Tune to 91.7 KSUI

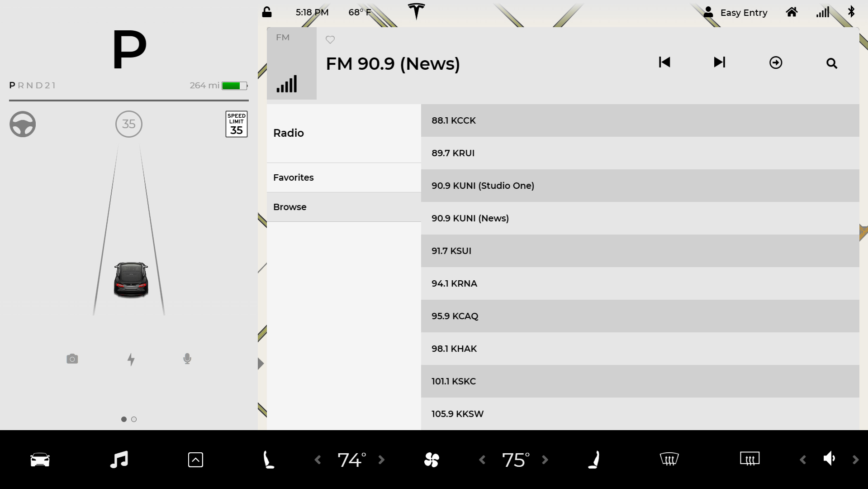(640, 251)
